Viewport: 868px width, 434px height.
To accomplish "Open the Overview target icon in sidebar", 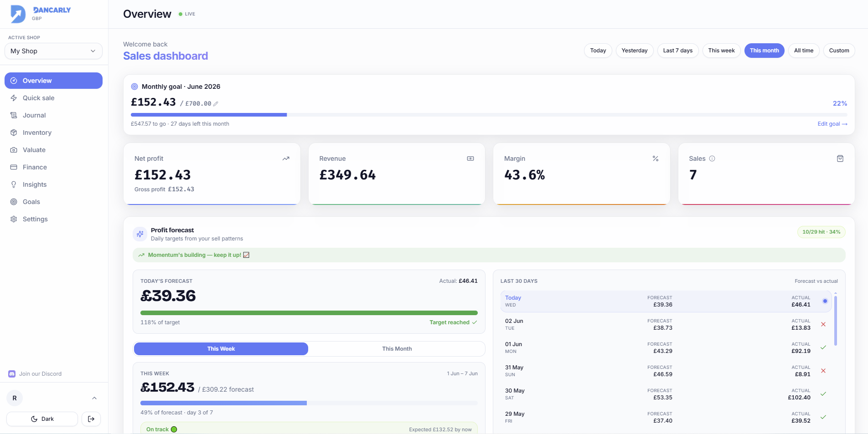I will click(14, 81).
